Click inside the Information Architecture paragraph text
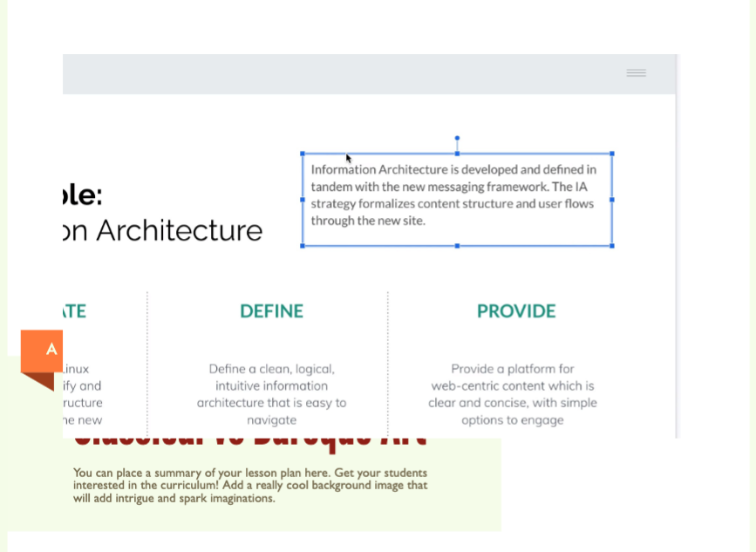756x552 pixels. (x=453, y=195)
